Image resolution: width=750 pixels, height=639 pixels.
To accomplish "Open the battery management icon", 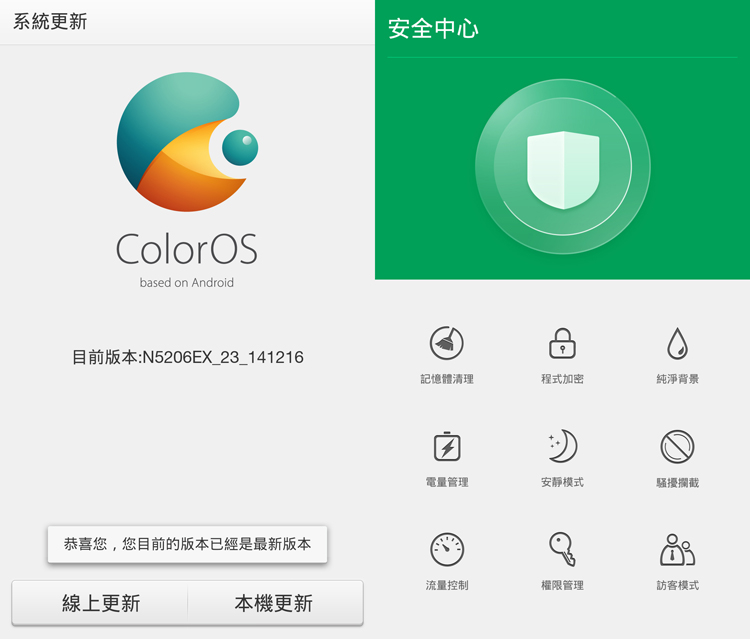I will tap(447, 446).
